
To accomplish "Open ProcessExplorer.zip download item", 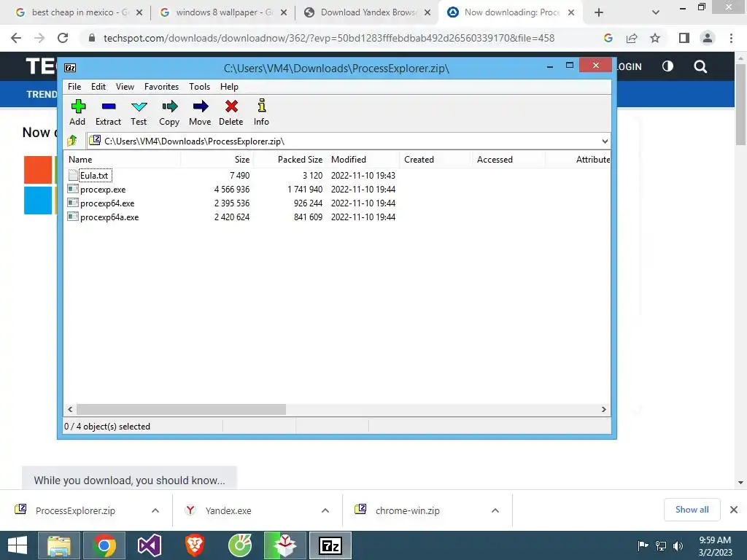I will click(x=75, y=510).
